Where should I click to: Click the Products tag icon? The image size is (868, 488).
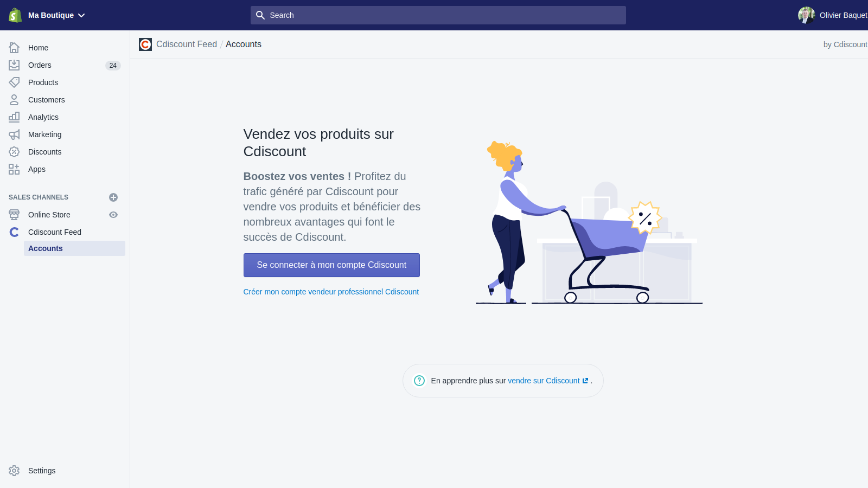[x=14, y=82]
